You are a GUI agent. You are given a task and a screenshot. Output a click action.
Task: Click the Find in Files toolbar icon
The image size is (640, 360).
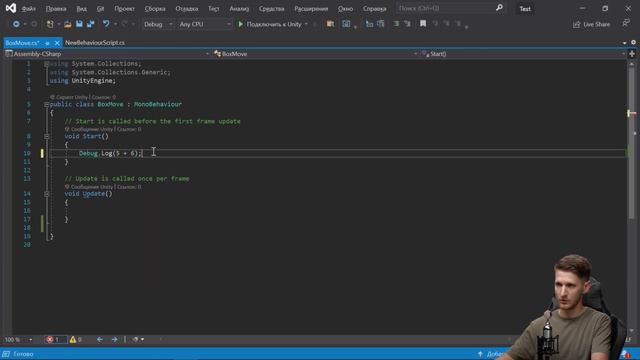coord(330,24)
